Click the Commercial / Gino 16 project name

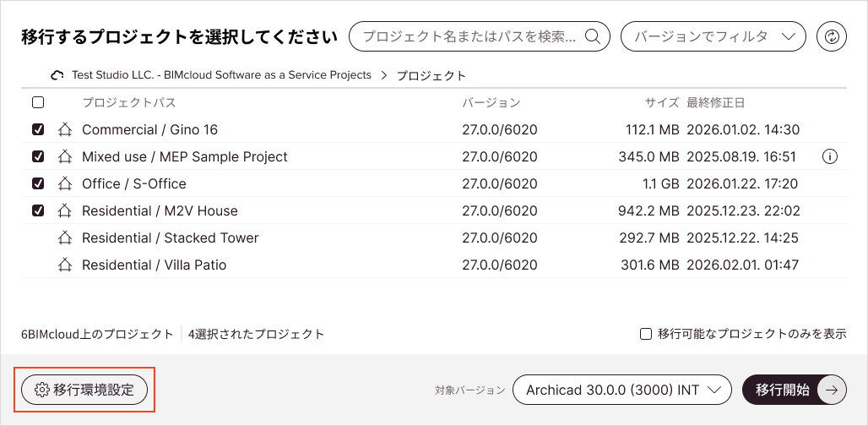coord(150,129)
